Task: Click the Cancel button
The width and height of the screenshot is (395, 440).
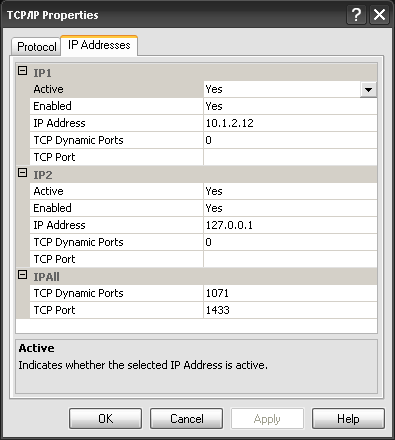Action: click(186, 419)
